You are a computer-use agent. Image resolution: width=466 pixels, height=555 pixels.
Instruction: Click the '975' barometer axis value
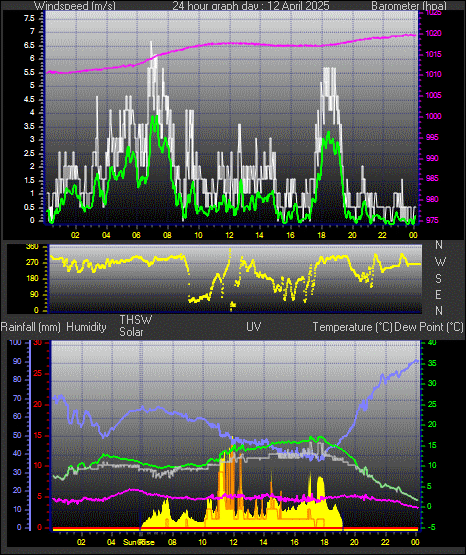pyautogui.click(x=432, y=220)
